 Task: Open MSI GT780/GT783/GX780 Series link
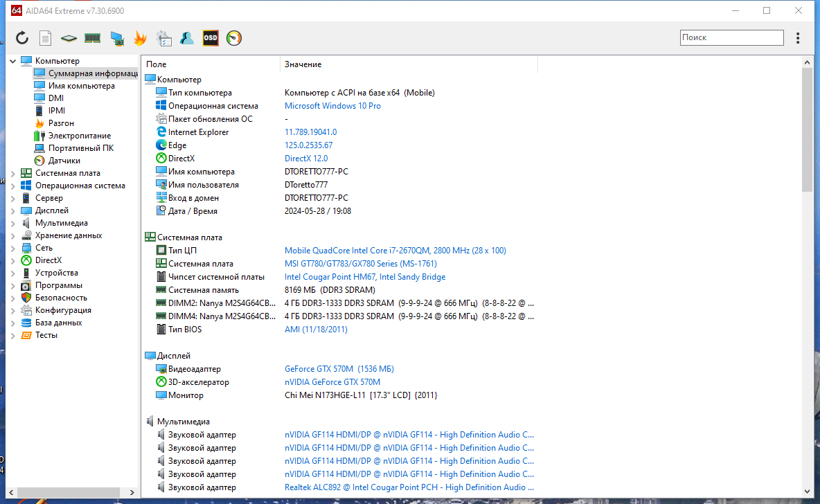click(x=361, y=264)
